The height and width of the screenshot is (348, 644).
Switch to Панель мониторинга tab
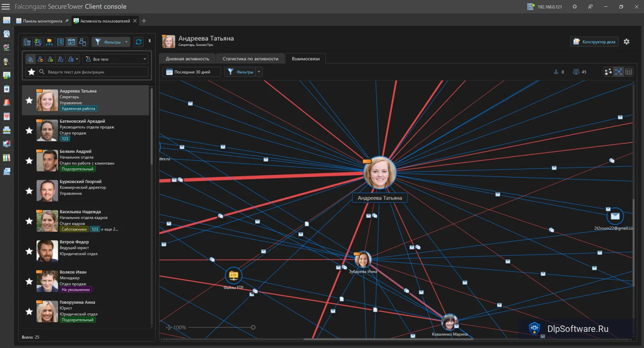pyautogui.click(x=43, y=21)
